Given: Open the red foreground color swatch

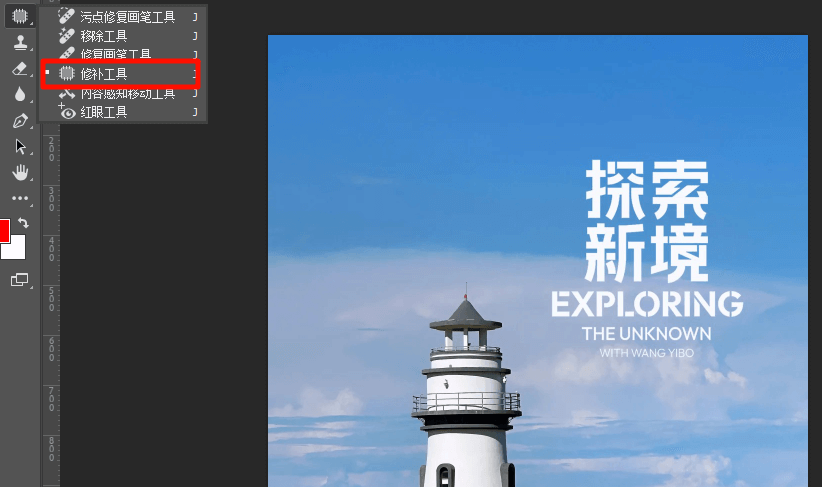Looking at the screenshot, I should click(x=4, y=229).
